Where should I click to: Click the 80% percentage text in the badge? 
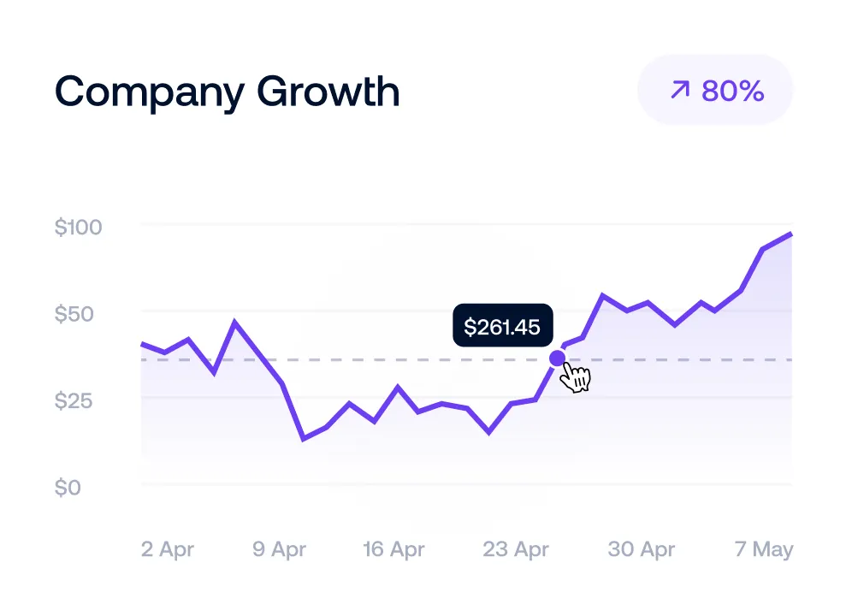732,91
